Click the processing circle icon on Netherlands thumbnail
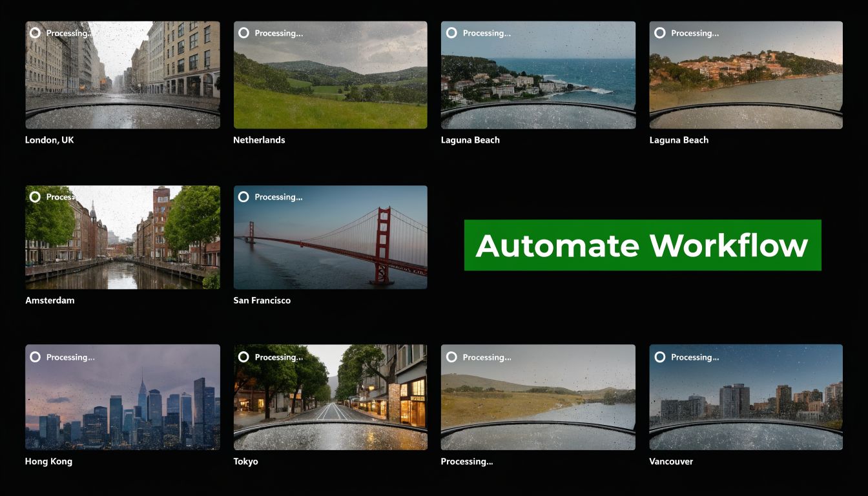Image resolution: width=868 pixels, height=496 pixels. point(243,33)
